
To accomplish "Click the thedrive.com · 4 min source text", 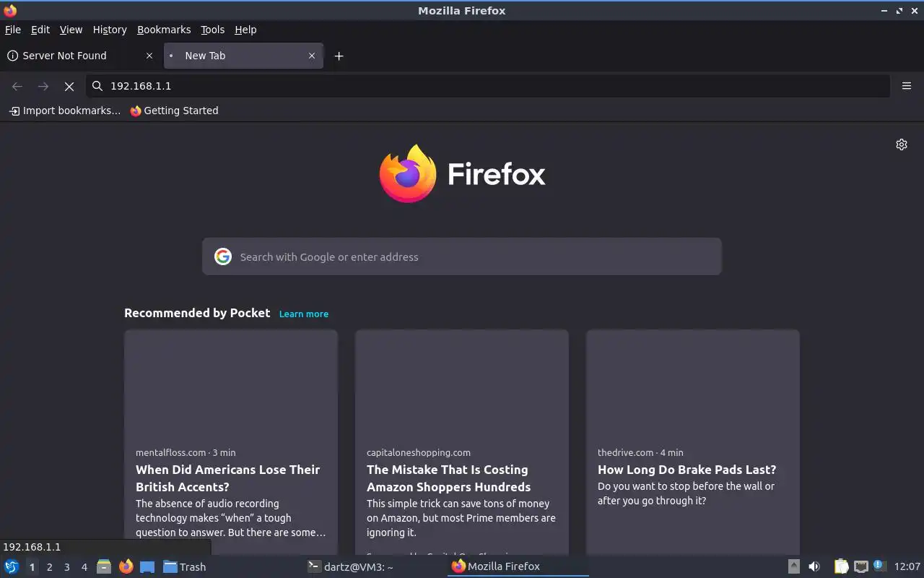I will [640, 452].
